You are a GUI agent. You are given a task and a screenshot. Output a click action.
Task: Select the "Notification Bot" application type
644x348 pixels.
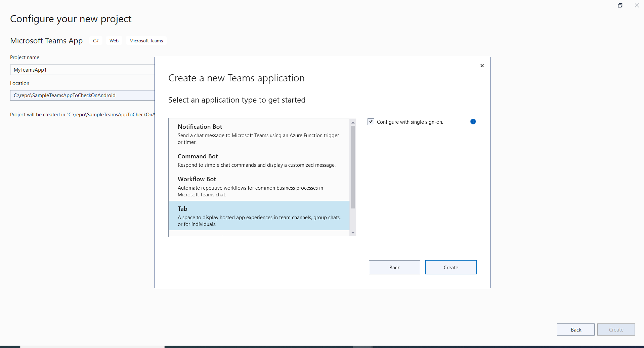259,133
